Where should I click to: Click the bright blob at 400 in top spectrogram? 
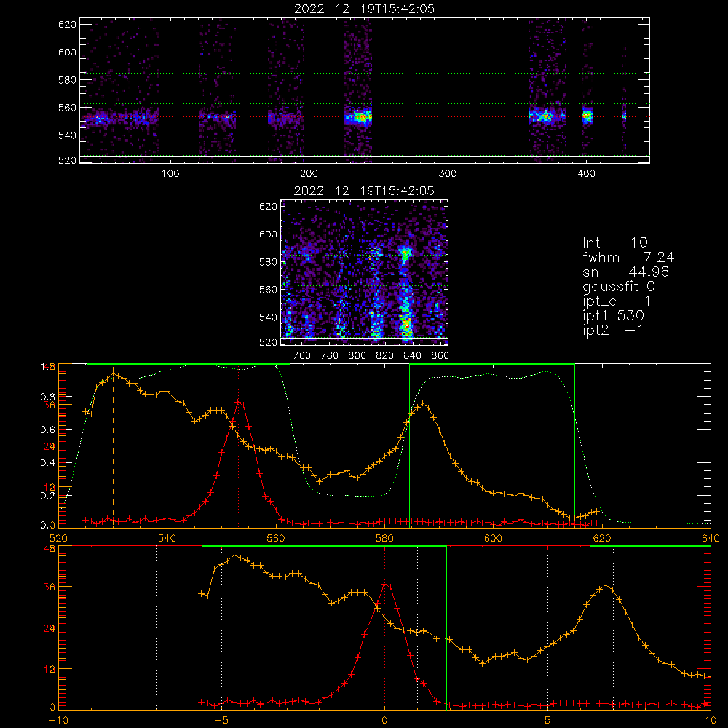587,116
